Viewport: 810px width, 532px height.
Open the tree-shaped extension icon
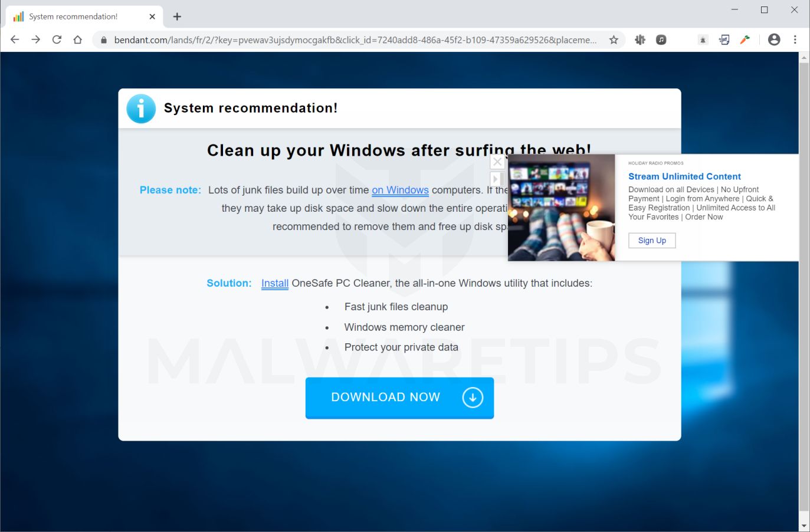703,40
